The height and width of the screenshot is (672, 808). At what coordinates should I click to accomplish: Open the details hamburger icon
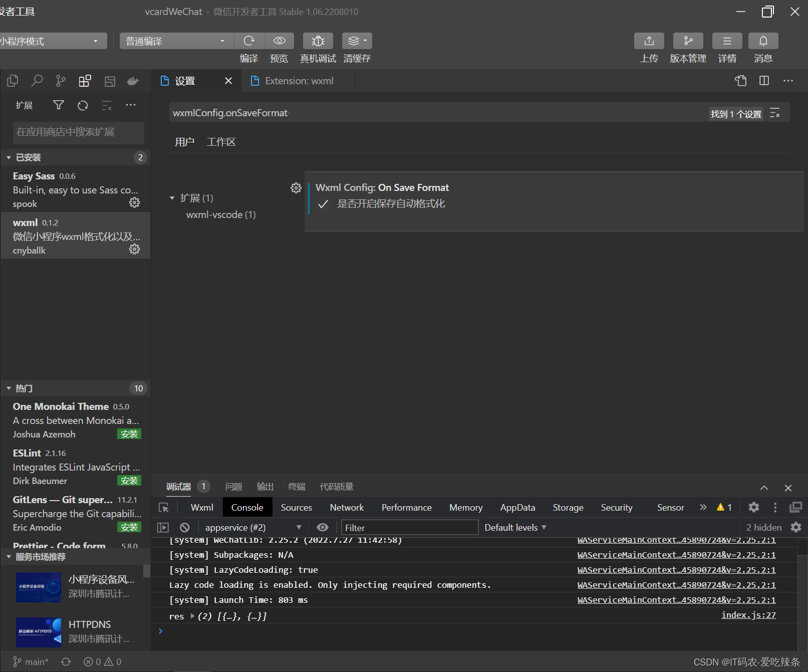pos(727,41)
